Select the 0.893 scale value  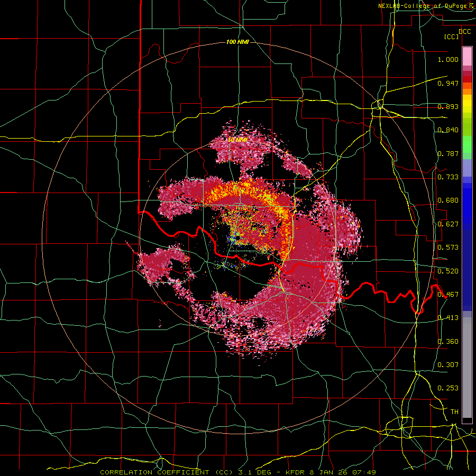(448, 106)
